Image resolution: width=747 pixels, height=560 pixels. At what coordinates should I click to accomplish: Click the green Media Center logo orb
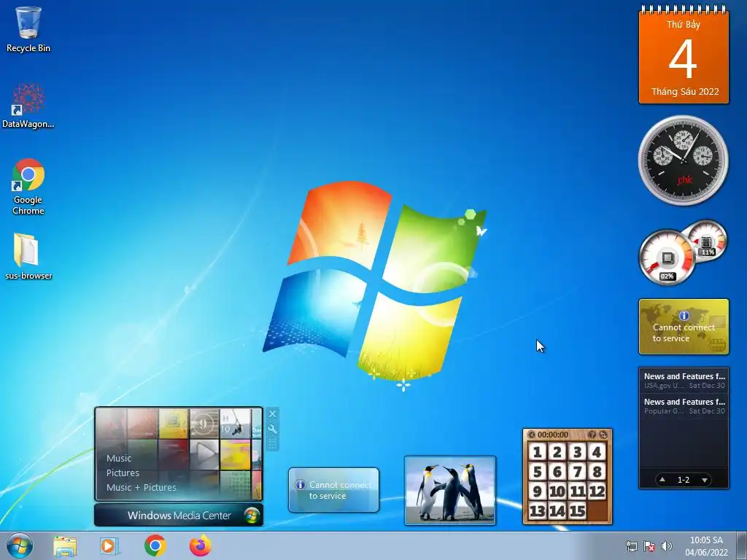point(251,516)
